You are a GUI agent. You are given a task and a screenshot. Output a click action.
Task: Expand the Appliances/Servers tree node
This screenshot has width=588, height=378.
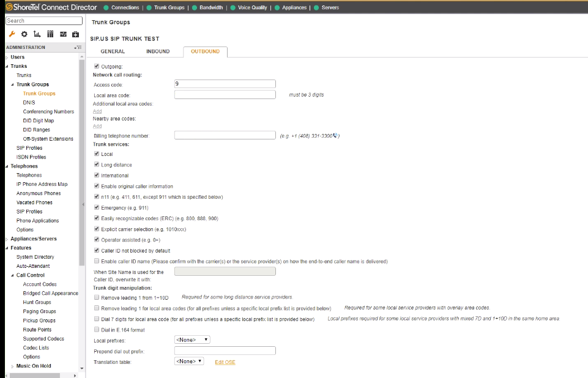(7, 239)
